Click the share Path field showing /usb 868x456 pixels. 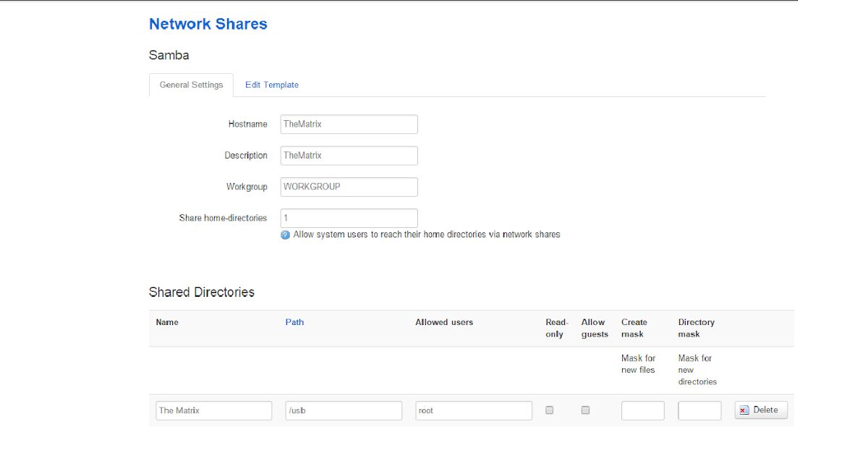click(x=344, y=410)
